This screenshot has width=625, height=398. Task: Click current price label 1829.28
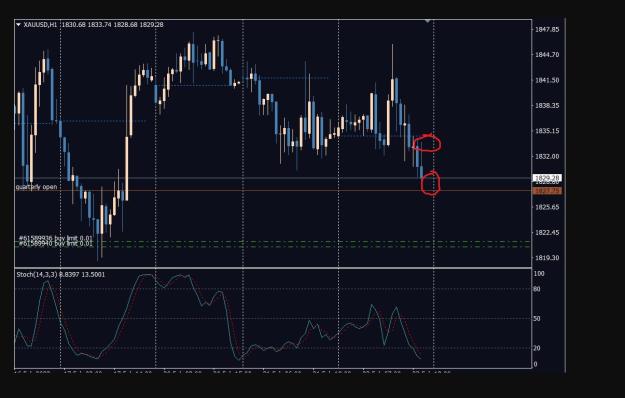[547, 178]
